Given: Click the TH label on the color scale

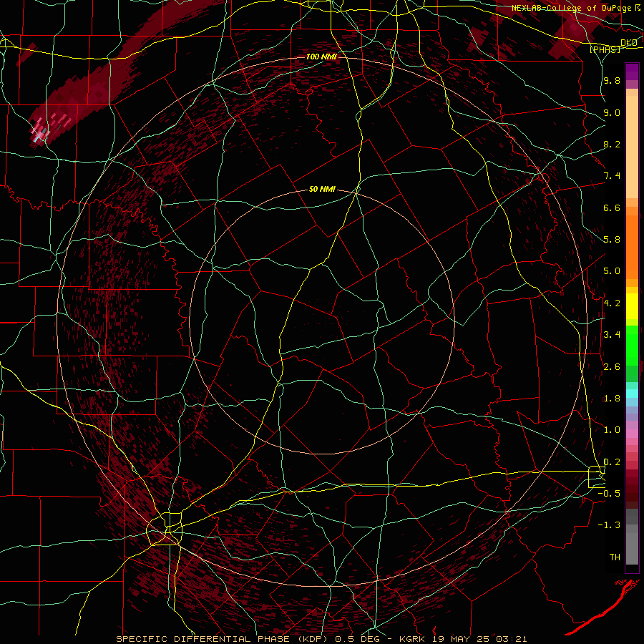Looking at the screenshot, I should (x=615, y=557).
